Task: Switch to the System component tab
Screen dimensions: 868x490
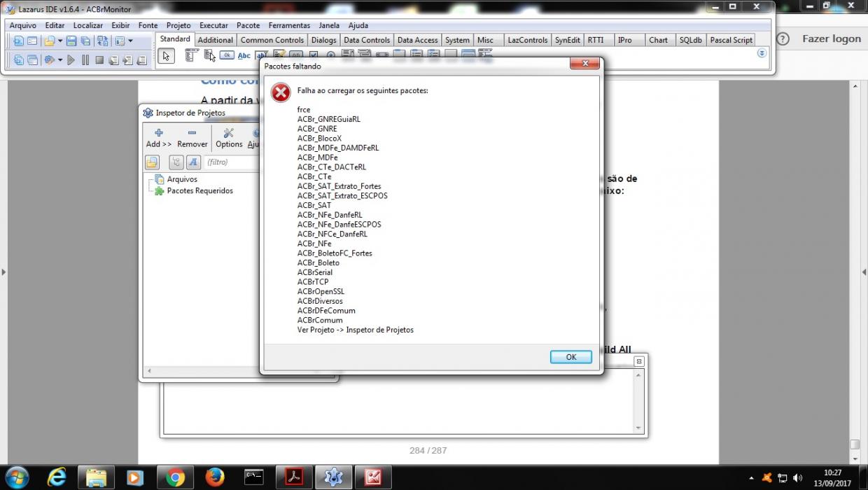Action: click(458, 40)
